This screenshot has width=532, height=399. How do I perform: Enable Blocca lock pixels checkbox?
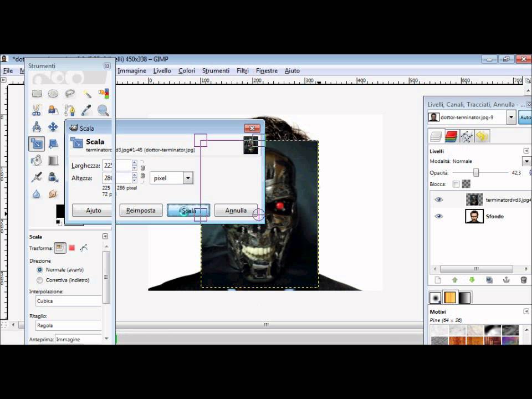456,184
